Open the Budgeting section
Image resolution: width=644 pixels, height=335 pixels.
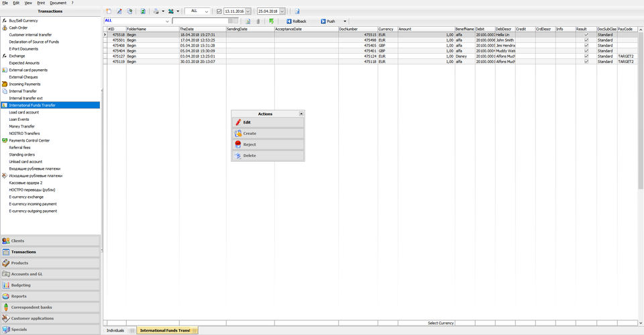[x=50, y=285]
